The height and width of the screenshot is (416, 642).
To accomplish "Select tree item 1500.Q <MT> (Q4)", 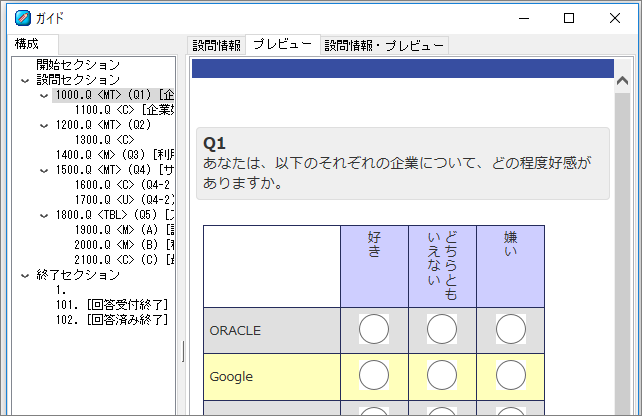I will (x=115, y=170).
